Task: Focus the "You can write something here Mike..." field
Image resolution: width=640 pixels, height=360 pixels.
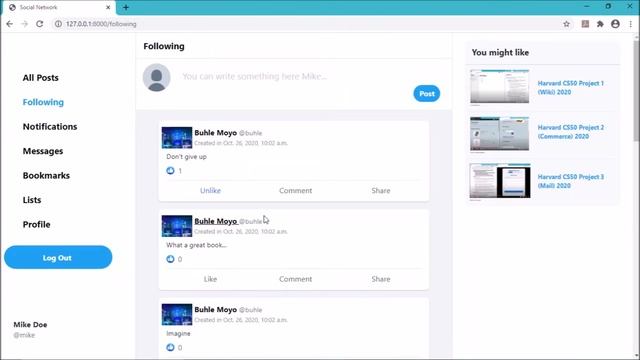Action: pos(255,76)
